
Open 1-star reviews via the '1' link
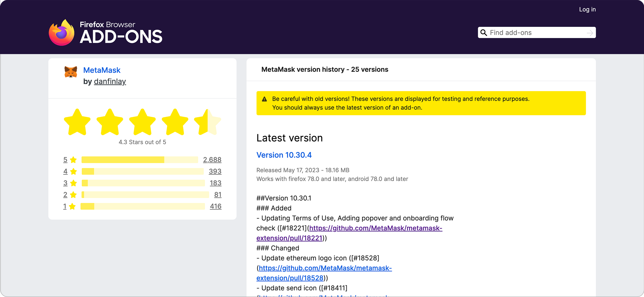tap(65, 206)
